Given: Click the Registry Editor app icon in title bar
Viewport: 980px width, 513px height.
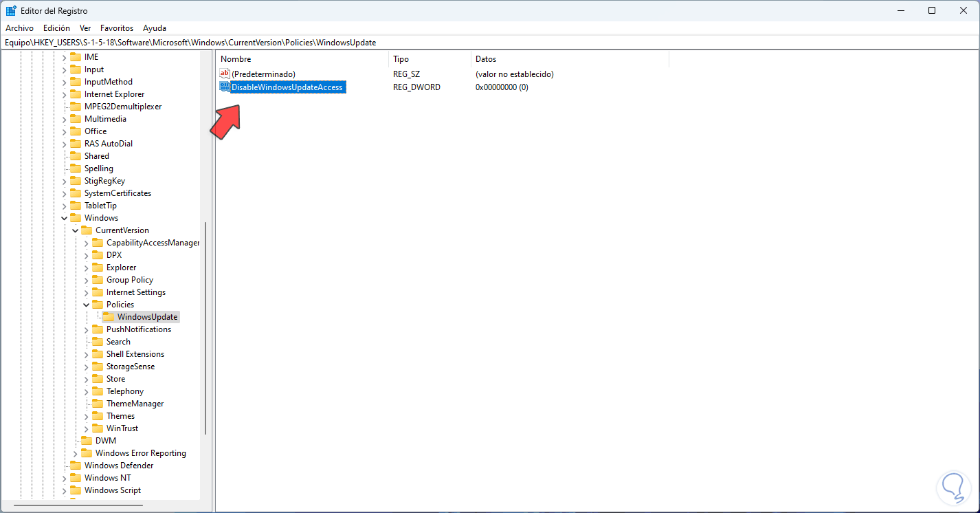Looking at the screenshot, I should 11,10.
